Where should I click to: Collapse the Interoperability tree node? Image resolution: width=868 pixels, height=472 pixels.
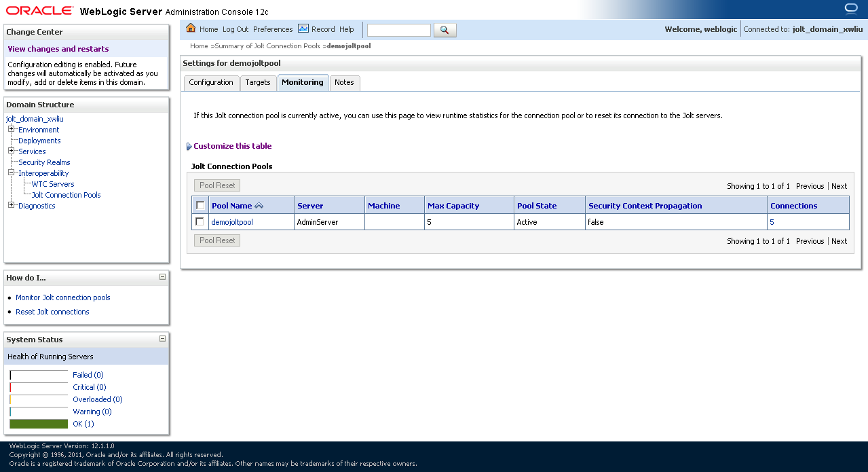pos(12,173)
